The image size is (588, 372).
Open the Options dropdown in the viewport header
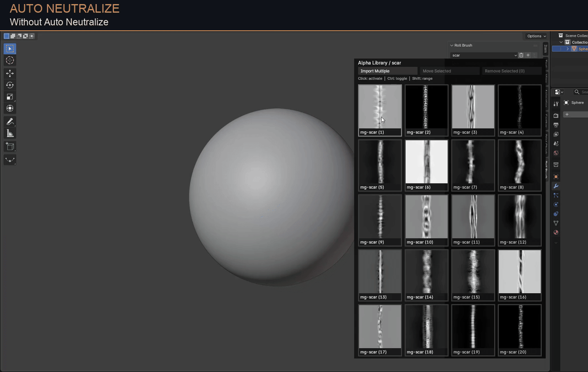pos(536,36)
